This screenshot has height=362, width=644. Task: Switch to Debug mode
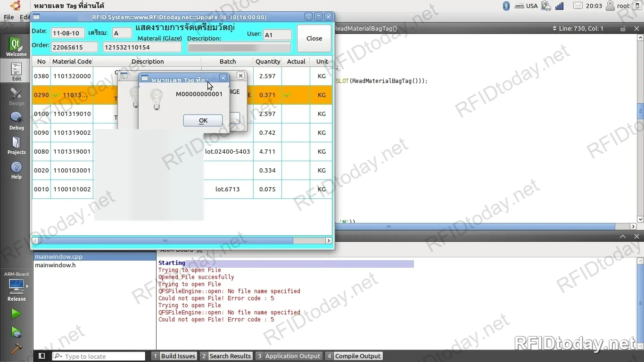click(16, 121)
